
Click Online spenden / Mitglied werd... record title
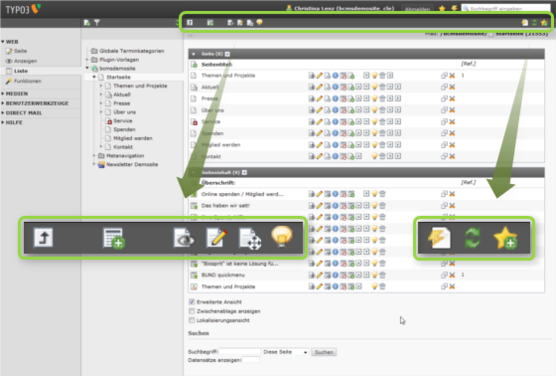[x=242, y=194]
